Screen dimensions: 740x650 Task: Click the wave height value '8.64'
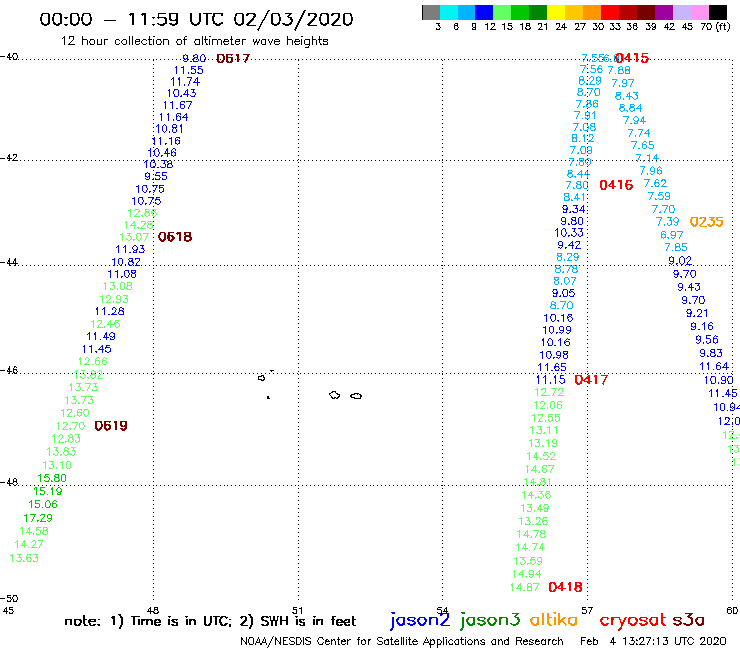(x=630, y=108)
